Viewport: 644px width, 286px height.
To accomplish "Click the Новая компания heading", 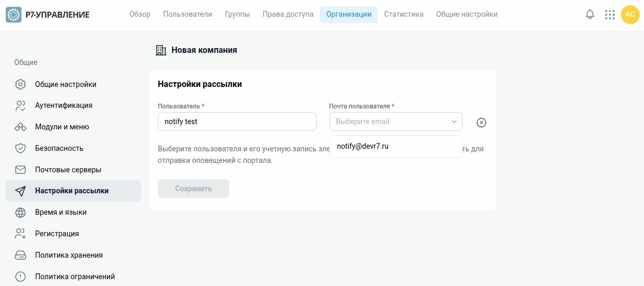I will [204, 50].
